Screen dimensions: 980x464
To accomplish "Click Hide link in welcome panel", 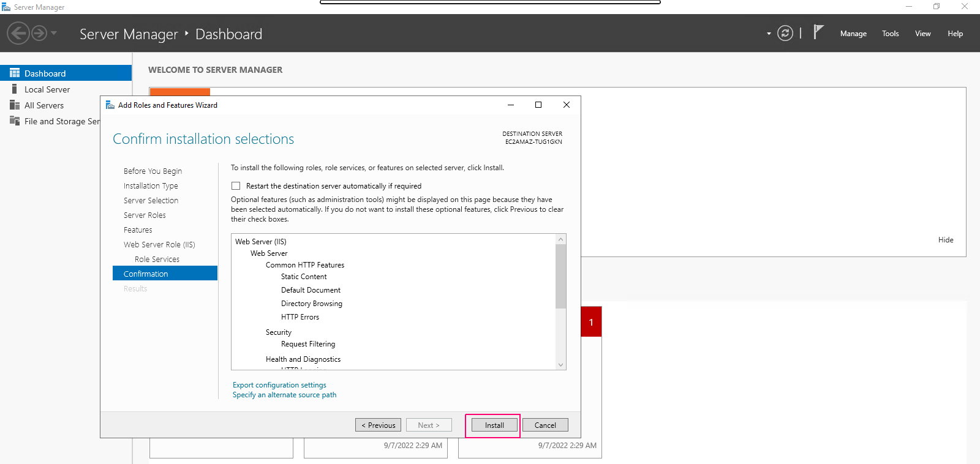I will click(946, 240).
